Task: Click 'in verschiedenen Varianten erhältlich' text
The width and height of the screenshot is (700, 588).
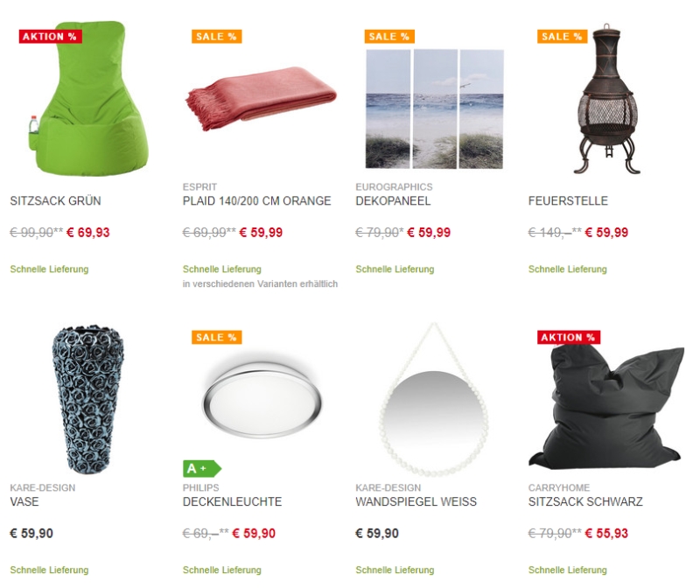Action: (x=260, y=284)
